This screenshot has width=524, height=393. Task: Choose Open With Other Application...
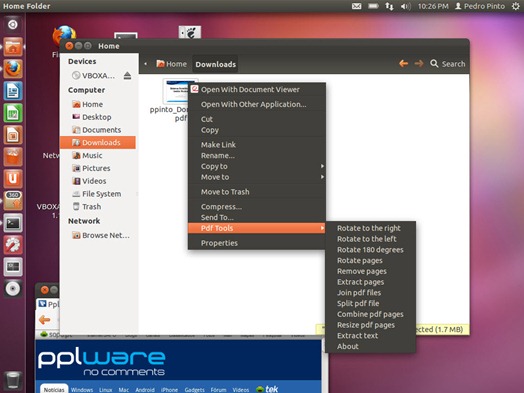pyautogui.click(x=257, y=104)
